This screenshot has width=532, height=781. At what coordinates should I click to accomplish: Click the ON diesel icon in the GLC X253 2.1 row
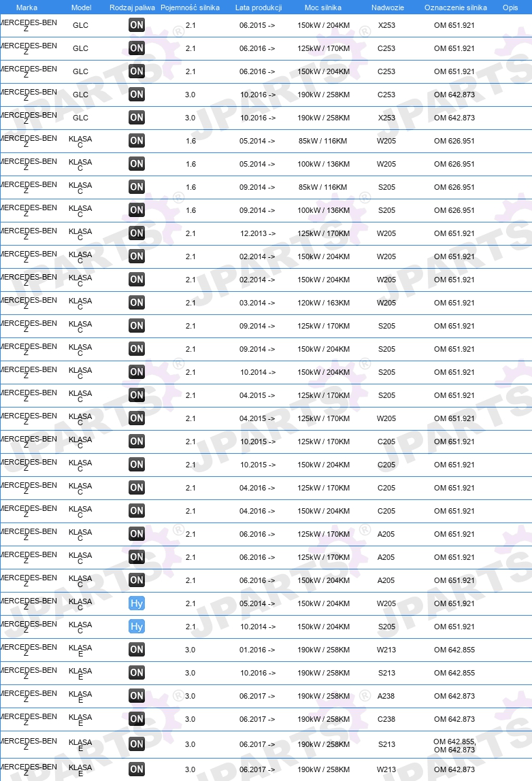click(137, 25)
